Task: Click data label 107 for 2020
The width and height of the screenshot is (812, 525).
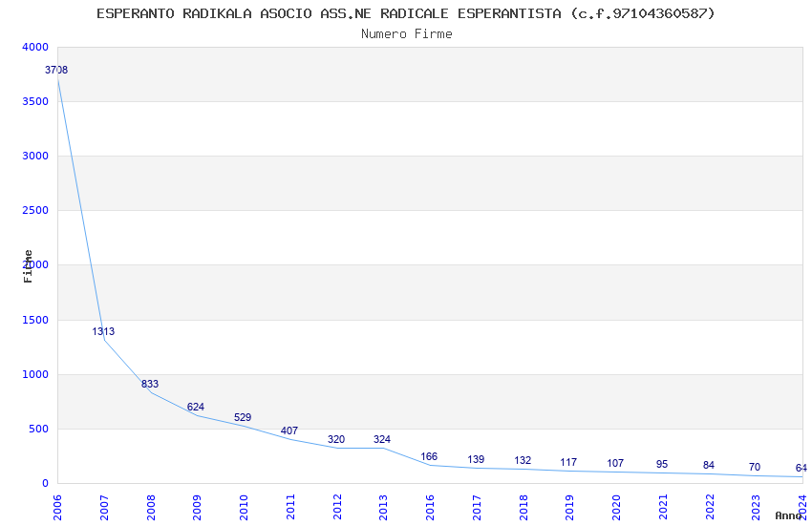Action: pyautogui.click(x=615, y=463)
